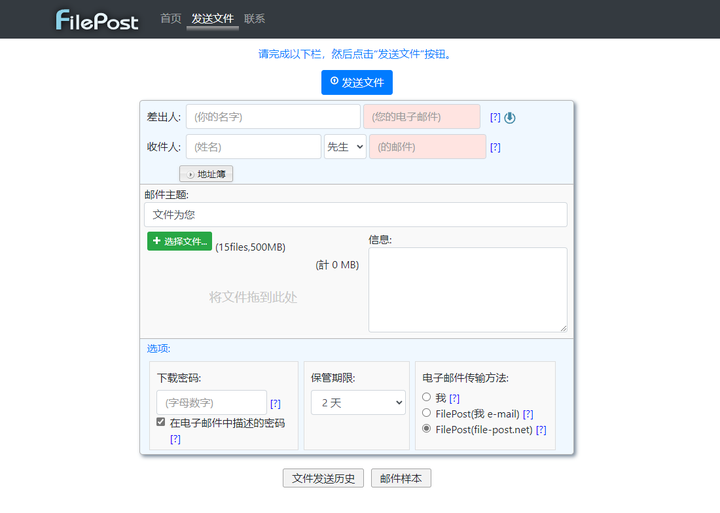Viewport: 720px width, 513px height.
Task: Click the 邮件样本 button
Action: (x=401, y=479)
